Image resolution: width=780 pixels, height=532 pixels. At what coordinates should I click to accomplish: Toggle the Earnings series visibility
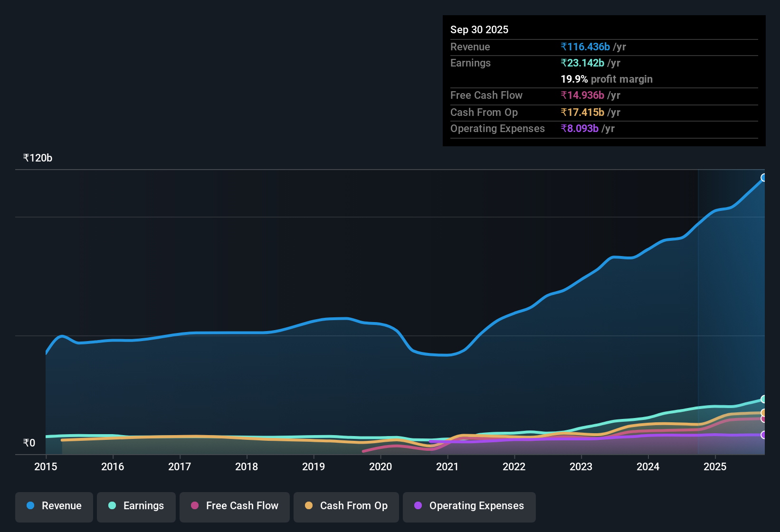point(136,506)
